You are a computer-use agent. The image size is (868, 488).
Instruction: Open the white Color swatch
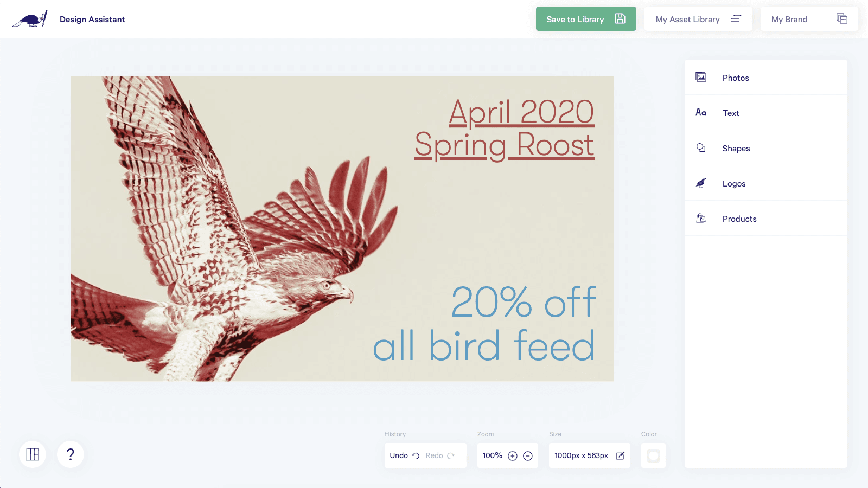[653, 455]
